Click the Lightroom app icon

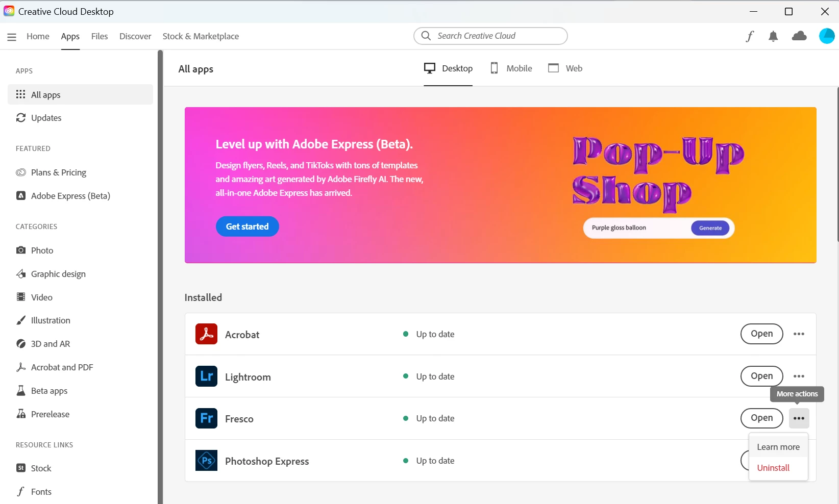[x=206, y=376]
